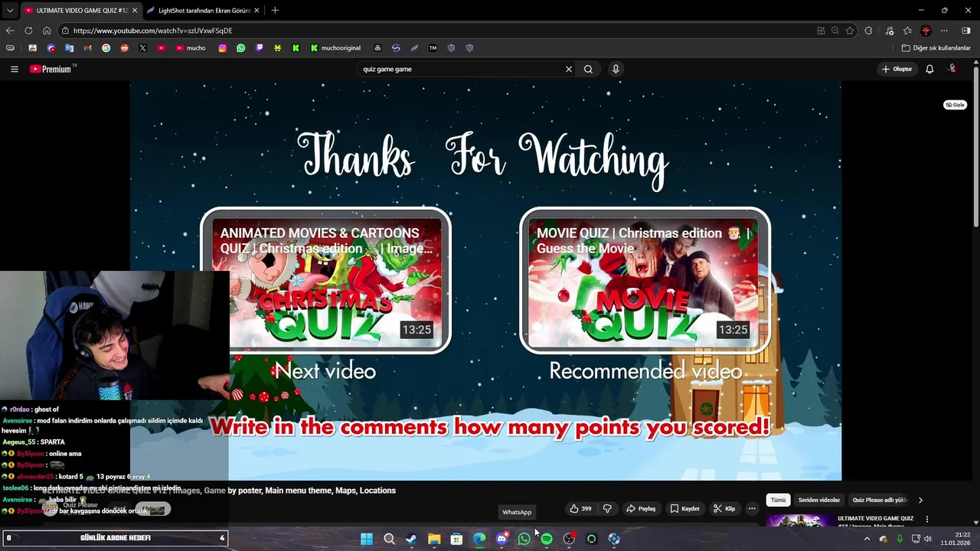Go back in browser history
This screenshot has height=551, width=980.
(10, 31)
